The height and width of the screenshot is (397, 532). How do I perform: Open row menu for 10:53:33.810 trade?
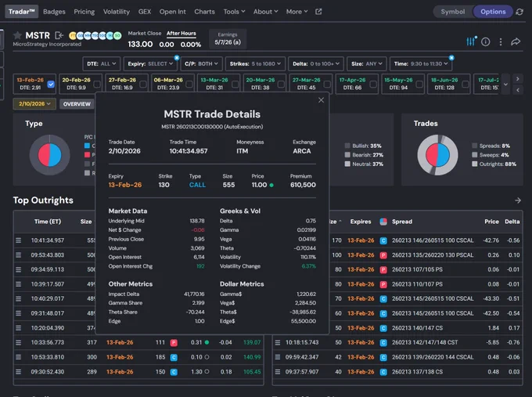(x=18, y=357)
